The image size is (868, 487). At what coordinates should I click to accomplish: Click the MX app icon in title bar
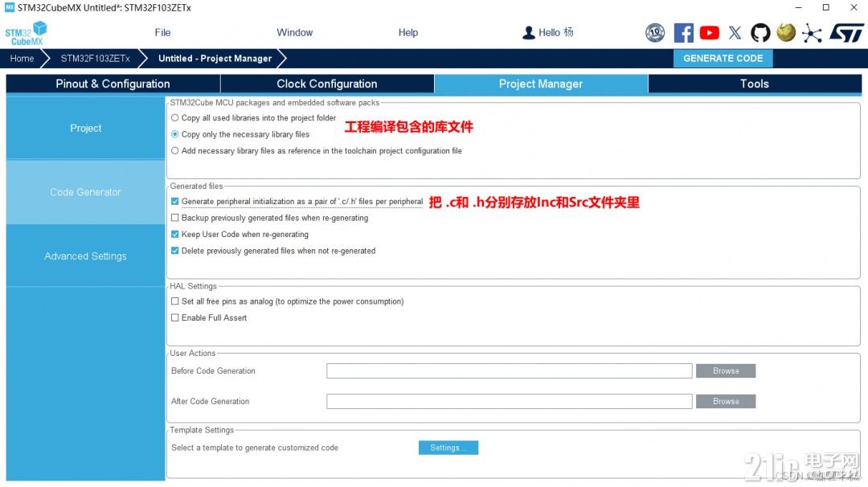coord(10,8)
